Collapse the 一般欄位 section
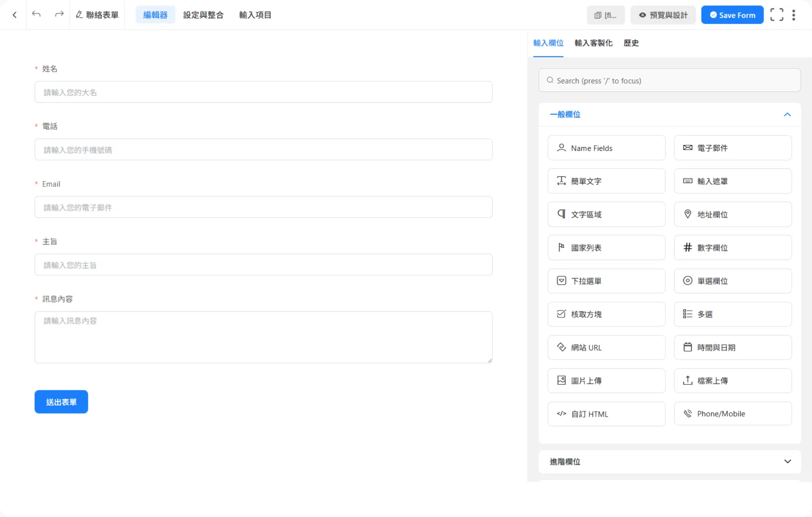Image resolution: width=812 pixels, height=517 pixels. click(x=787, y=115)
